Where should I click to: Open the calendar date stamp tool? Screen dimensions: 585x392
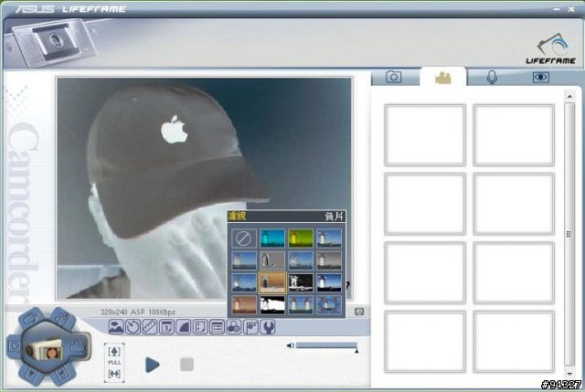click(166, 327)
